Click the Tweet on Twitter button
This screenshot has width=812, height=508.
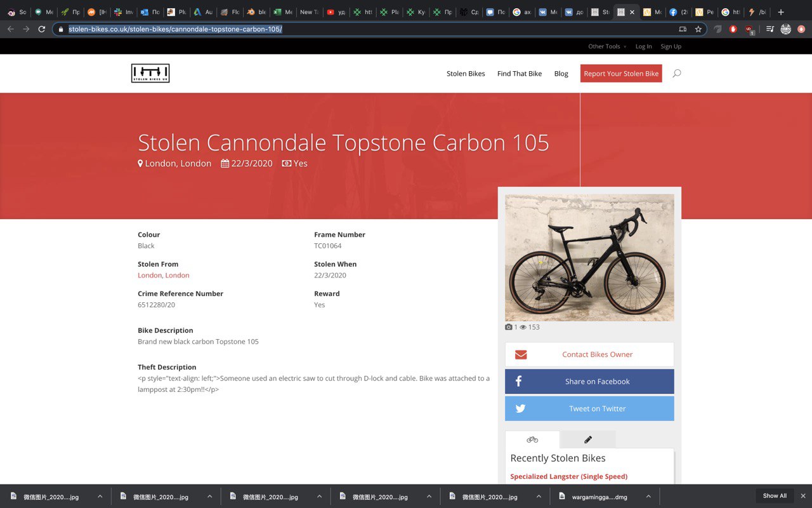pyautogui.click(x=589, y=408)
